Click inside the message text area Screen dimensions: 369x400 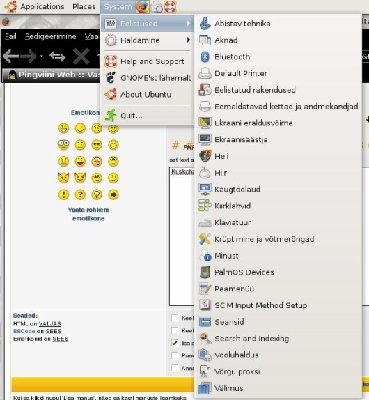(x=182, y=236)
